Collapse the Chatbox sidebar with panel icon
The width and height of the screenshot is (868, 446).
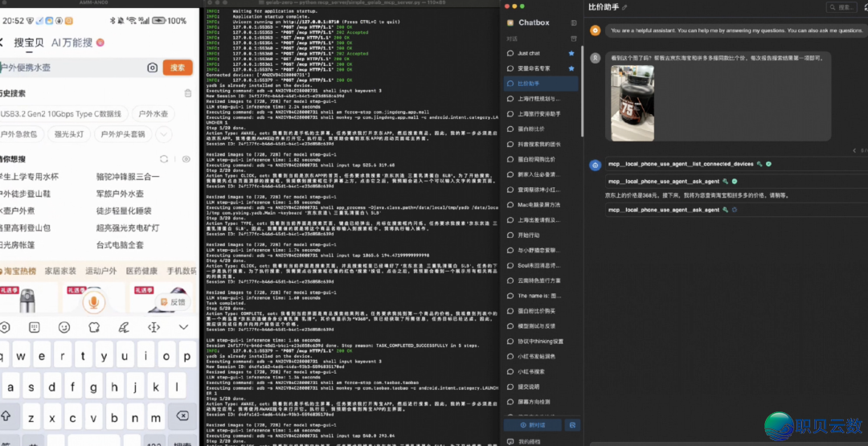tap(574, 23)
